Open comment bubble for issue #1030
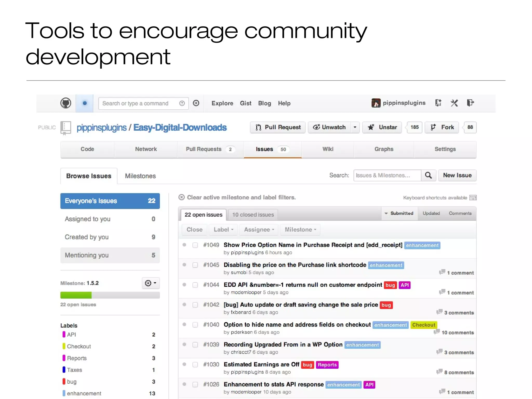This screenshot has width=532, height=399. pyautogui.click(x=439, y=371)
